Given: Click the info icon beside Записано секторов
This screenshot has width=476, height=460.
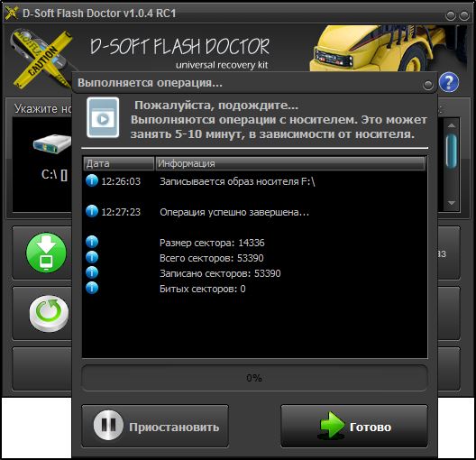Looking at the screenshot, I should [92, 272].
